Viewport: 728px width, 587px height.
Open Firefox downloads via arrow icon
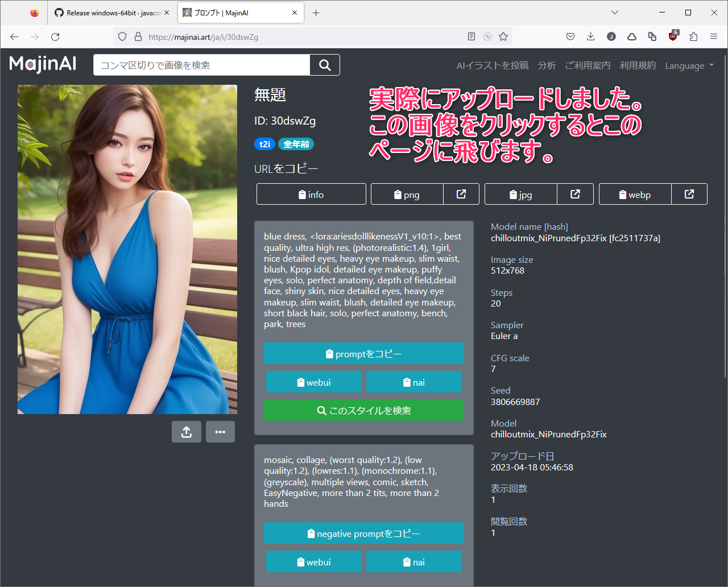[590, 36]
